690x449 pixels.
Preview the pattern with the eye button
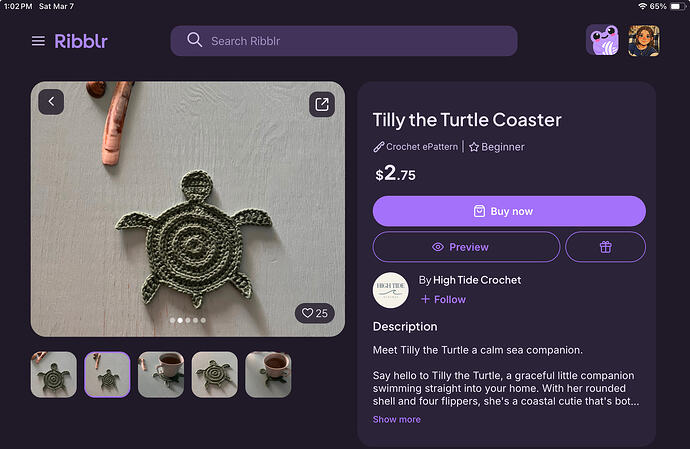(x=466, y=247)
